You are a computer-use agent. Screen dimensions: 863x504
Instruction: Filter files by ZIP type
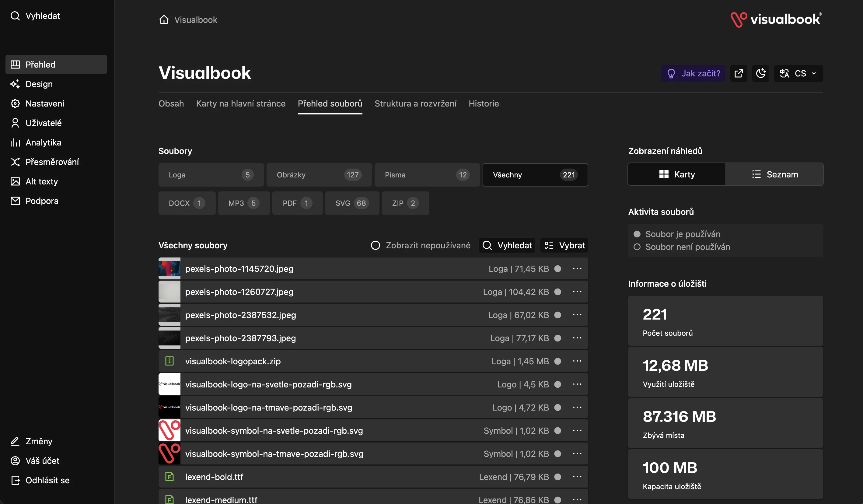[x=405, y=203]
